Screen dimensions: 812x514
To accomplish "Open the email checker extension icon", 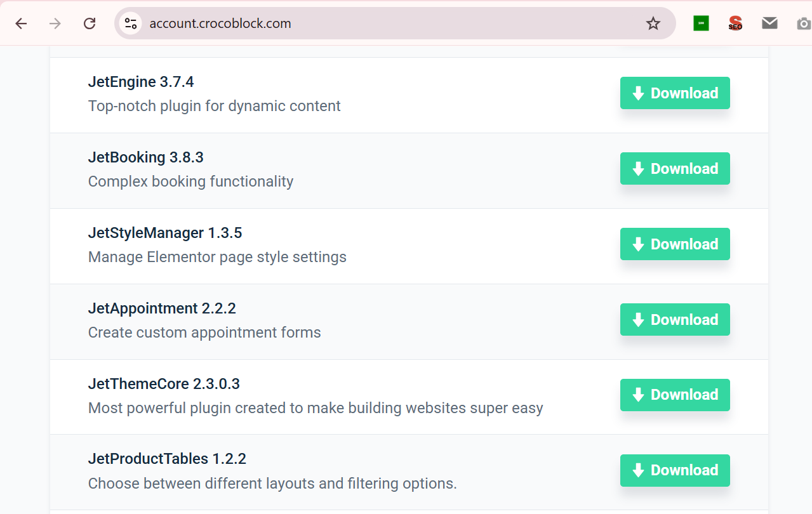I will pyautogui.click(x=769, y=23).
